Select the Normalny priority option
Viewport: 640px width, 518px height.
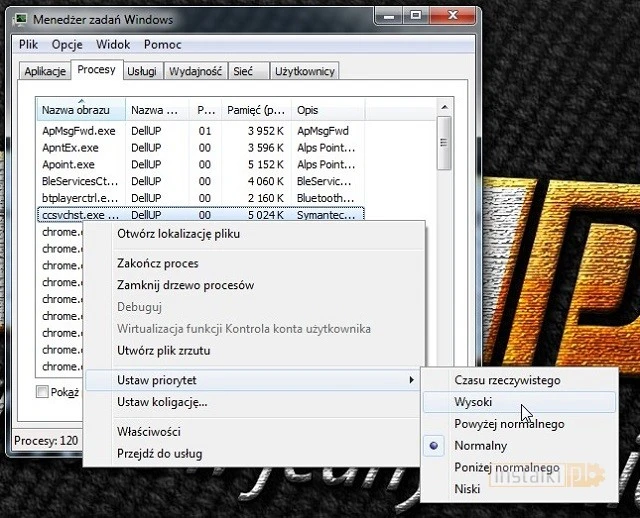481,446
